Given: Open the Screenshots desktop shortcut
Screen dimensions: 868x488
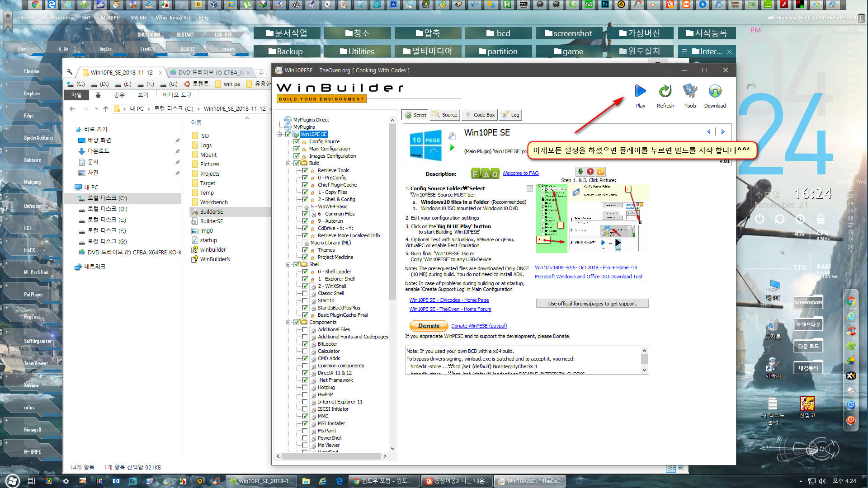Looking at the screenshot, I should (808, 302).
